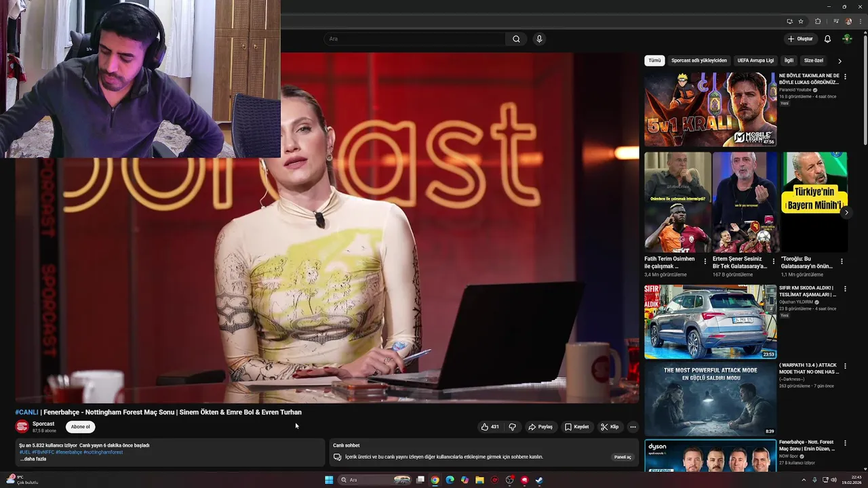Open YouTube notifications bell
The width and height of the screenshot is (868, 488).
tap(827, 39)
